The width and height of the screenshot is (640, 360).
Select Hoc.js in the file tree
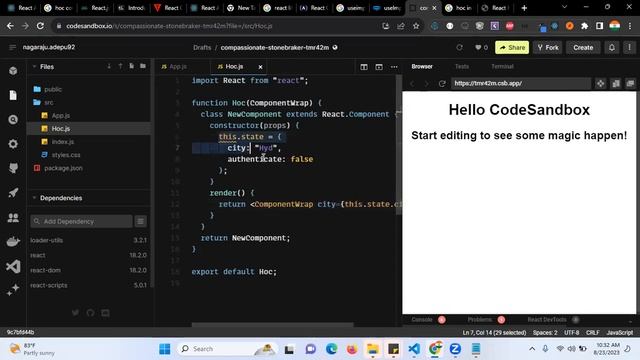coord(60,129)
